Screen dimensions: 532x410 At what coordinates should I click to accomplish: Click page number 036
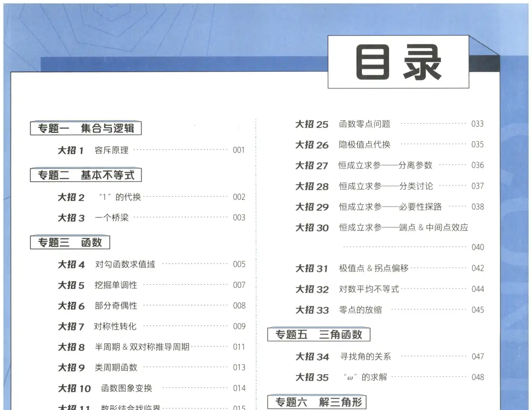(478, 165)
